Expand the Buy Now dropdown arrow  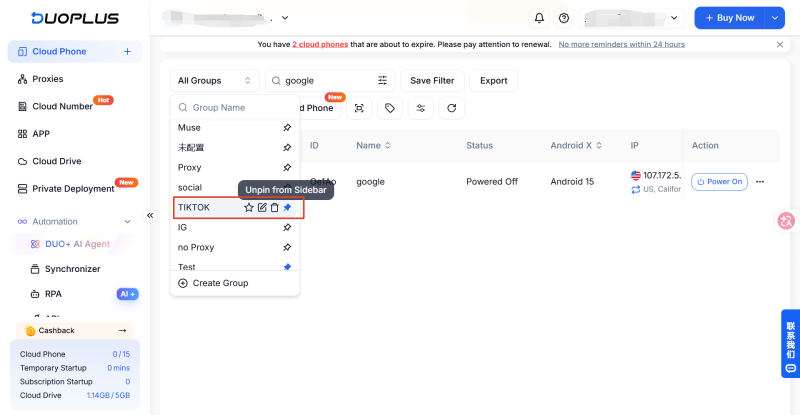774,18
